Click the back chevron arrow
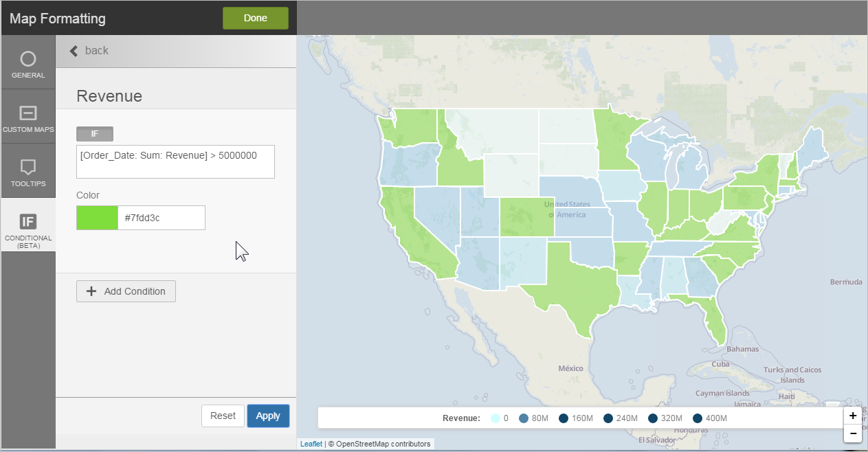868x452 pixels. pyautogui.click(x=74, y=51)
